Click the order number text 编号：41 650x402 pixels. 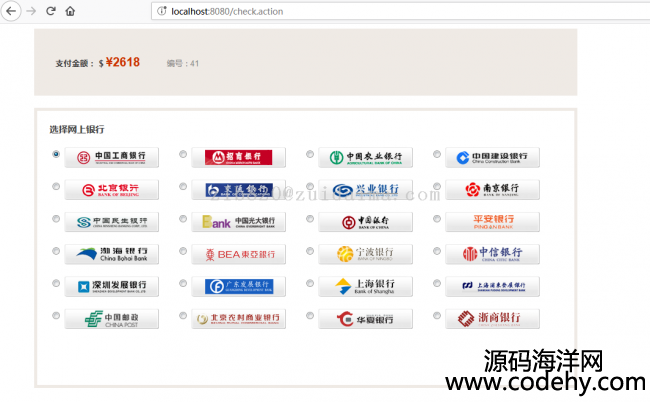click(183, 63)
